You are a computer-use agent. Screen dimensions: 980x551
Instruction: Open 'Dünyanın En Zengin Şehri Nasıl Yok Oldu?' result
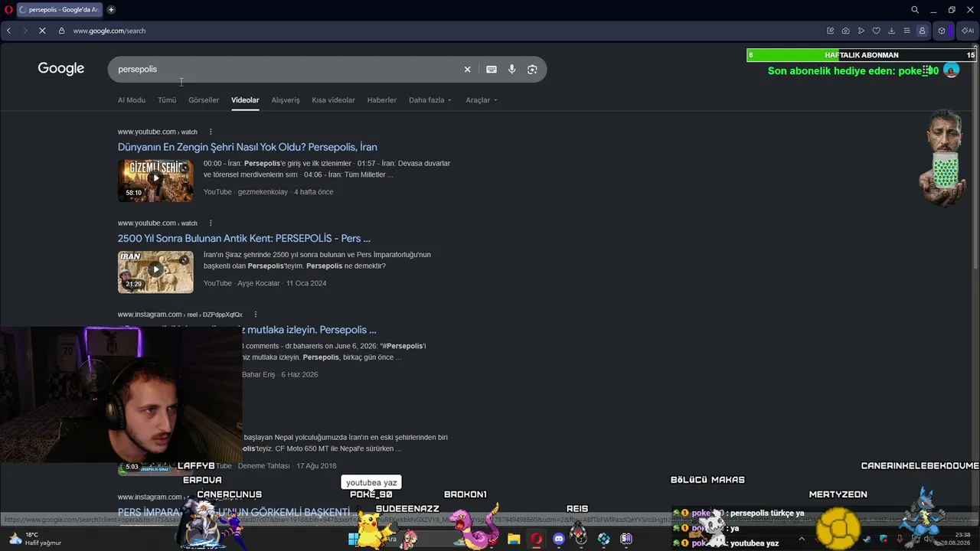tap(247, 147)
